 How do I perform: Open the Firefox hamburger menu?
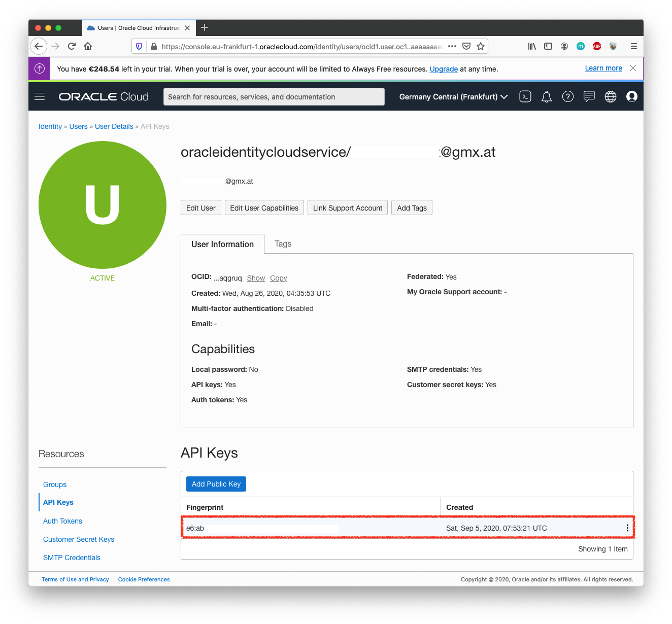click(634, 46)
